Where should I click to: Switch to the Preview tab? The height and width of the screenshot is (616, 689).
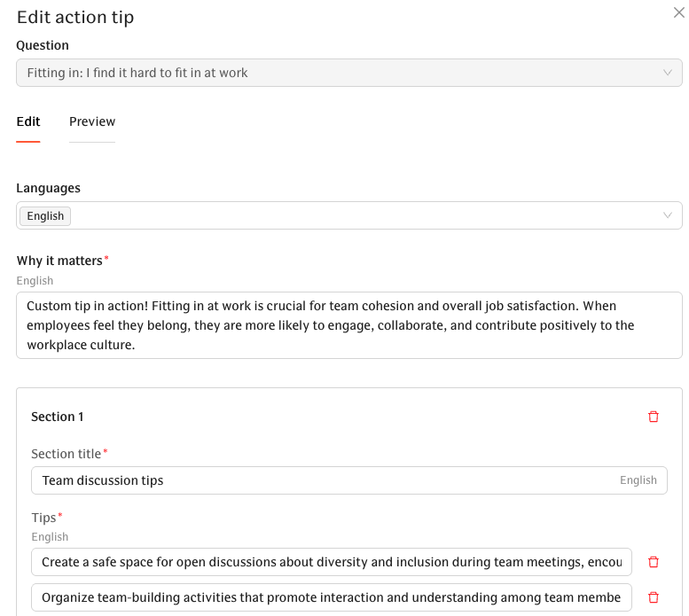coord(92,122)
